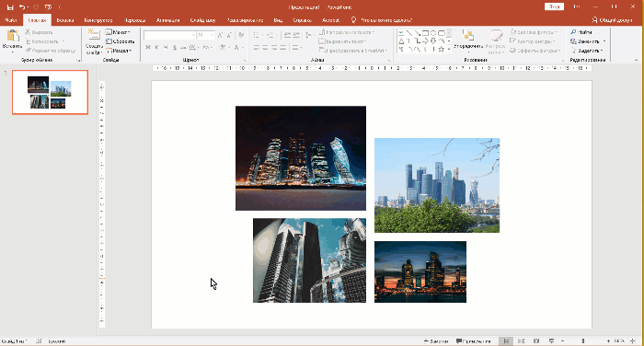The width and height of the screenshot is (644, 346).
Task: Open the Упорядочить arrange menu
Action: click(x=468, y=41)
